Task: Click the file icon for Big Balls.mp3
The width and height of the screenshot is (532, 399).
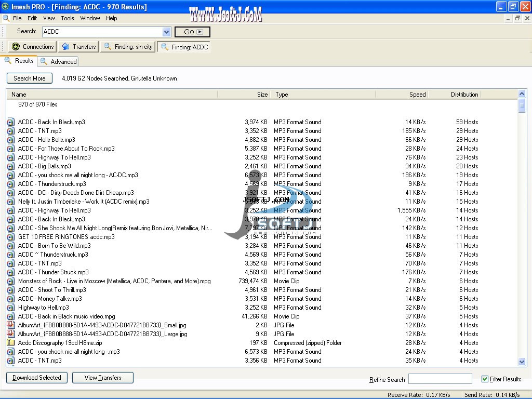Action: tap(11, 166)
